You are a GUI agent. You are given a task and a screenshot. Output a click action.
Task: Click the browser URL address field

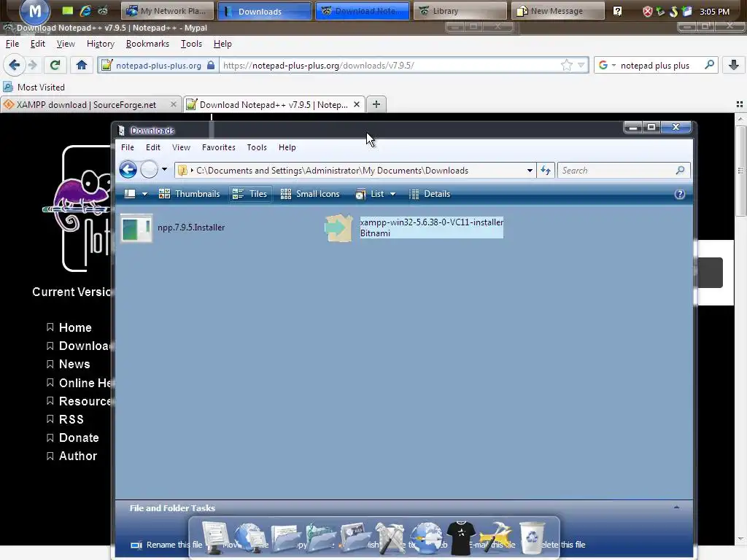click(x=391, y=65)
